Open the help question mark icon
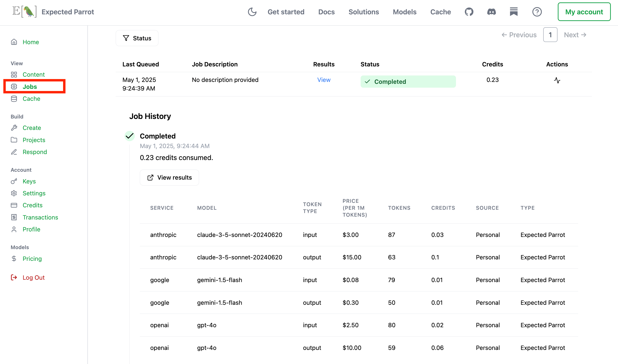Screen dimensions: 618x364 [537, 12]
